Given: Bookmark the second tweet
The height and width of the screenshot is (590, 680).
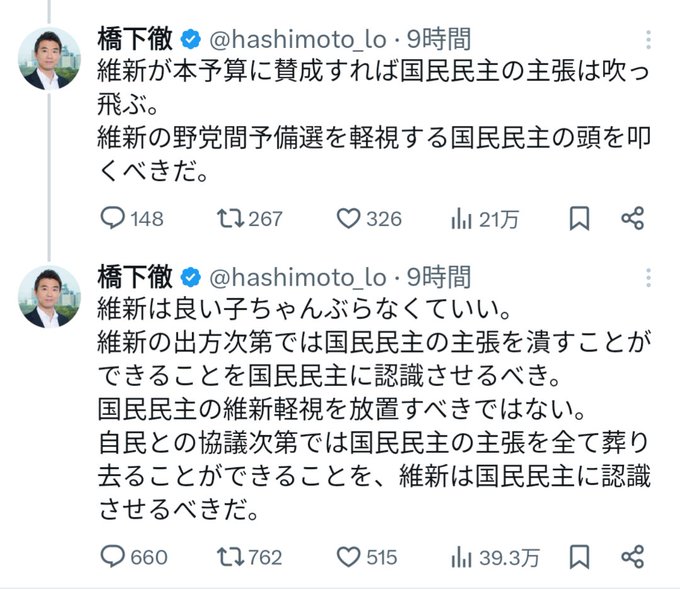Looking at the screenshot, I should pyautogui.click(x=579, y=557).
